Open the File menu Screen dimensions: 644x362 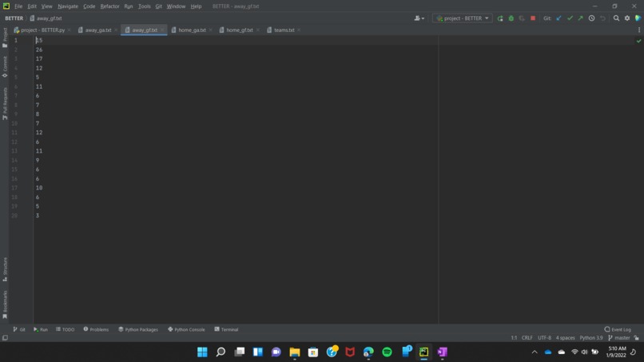18,6
